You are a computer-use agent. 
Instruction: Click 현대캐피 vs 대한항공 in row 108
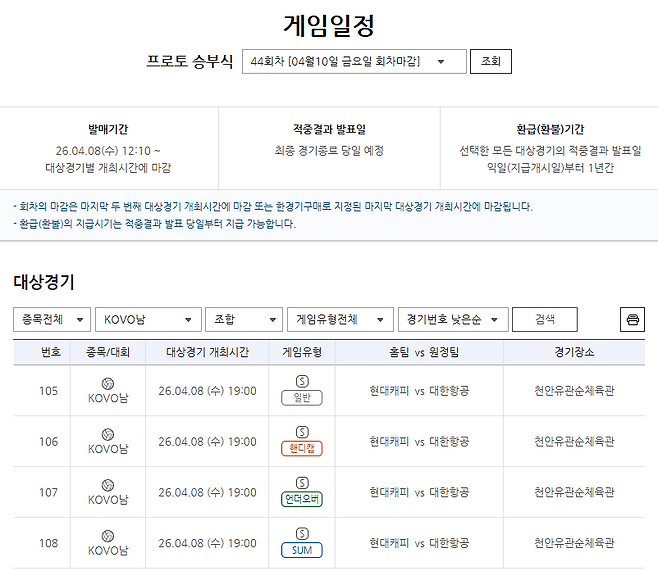(x=419, y=543)
